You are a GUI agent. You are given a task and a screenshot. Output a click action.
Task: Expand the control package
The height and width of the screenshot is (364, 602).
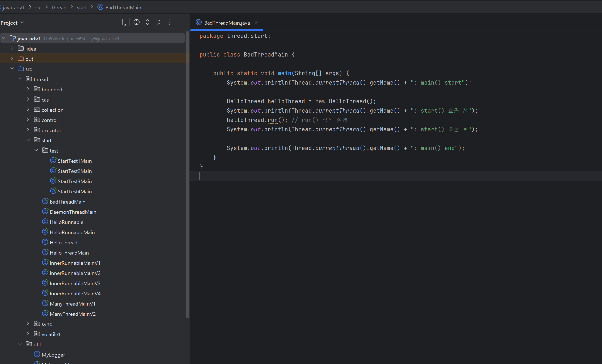[x=28, y=120]
